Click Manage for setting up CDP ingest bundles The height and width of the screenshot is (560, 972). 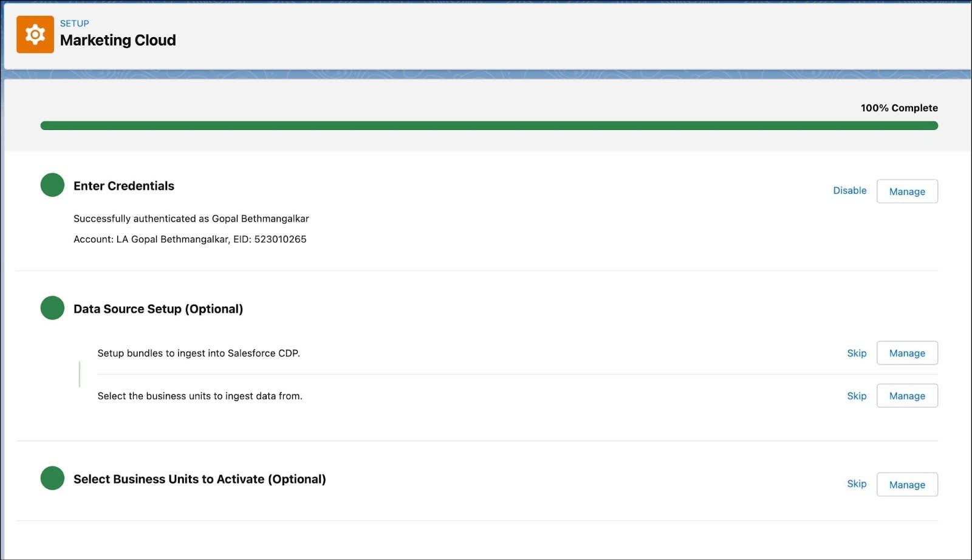click(907, 353)
